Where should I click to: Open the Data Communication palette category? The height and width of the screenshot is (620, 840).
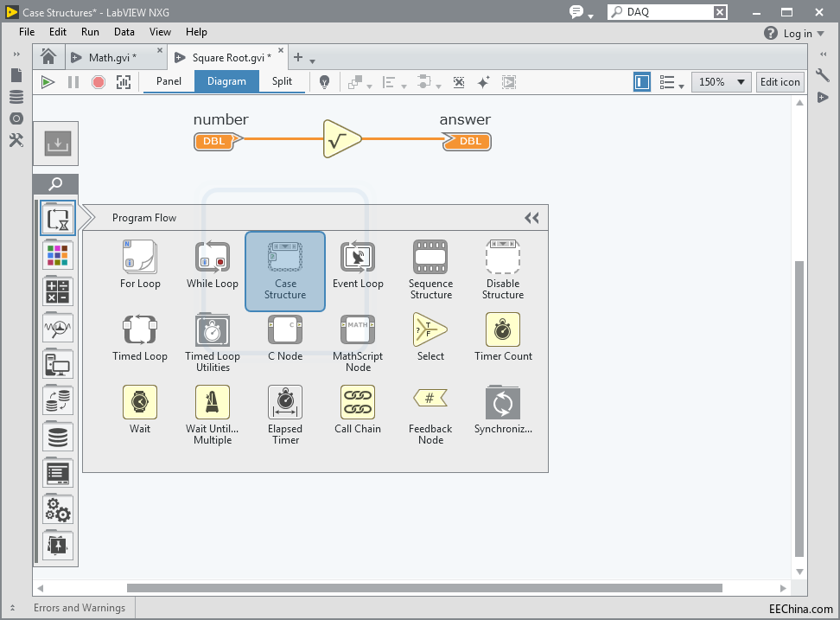point(58,400)
